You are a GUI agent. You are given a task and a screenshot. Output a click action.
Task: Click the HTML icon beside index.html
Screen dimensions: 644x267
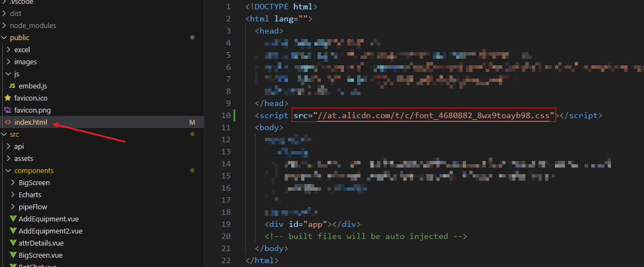coord(8,123)
